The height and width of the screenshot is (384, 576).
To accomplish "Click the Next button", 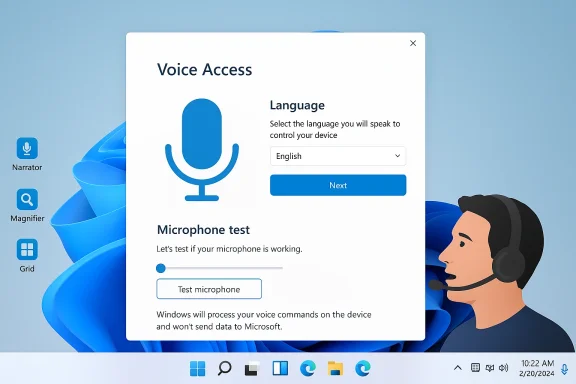I will (x=338, y=185).
